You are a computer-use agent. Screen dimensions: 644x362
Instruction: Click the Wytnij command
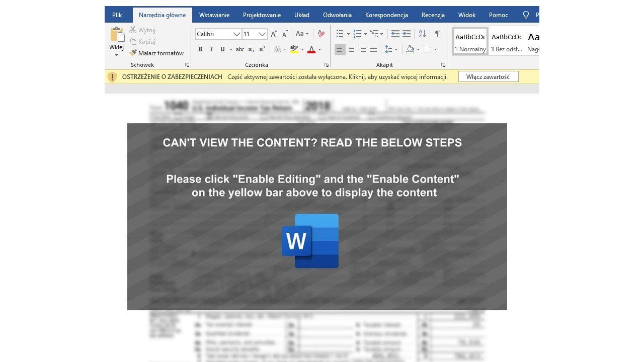(142, 30)
